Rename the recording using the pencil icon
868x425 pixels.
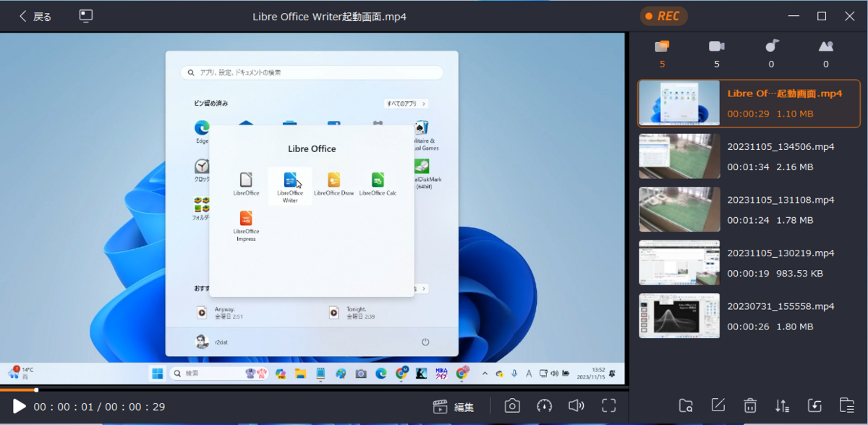718,405
